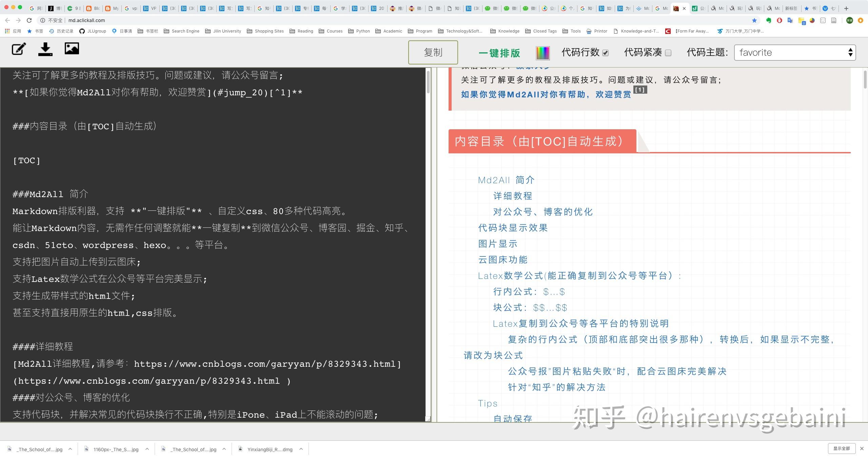
Task: Click the JLUgroup GitHub bookmark icon
Action: coord(82,31)
